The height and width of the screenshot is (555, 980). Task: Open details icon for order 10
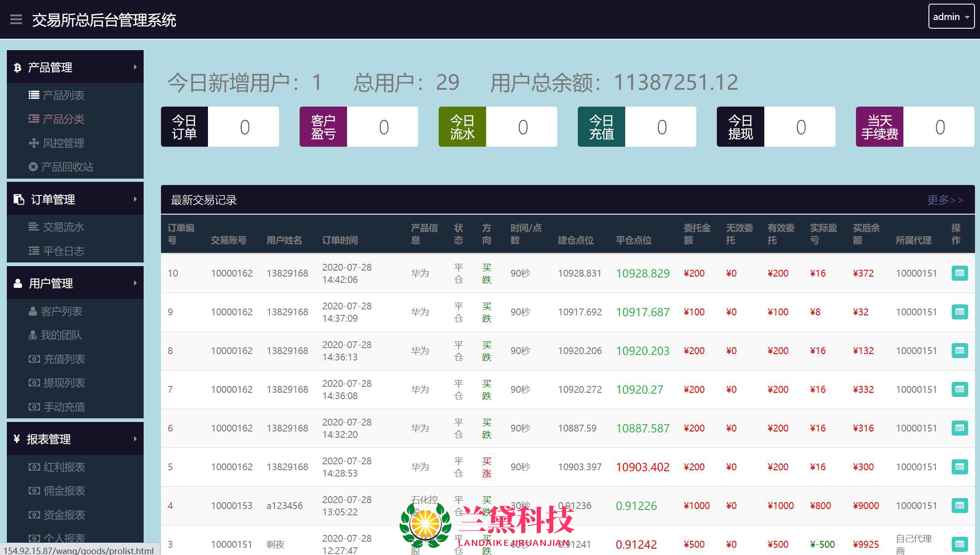point(959,273)
